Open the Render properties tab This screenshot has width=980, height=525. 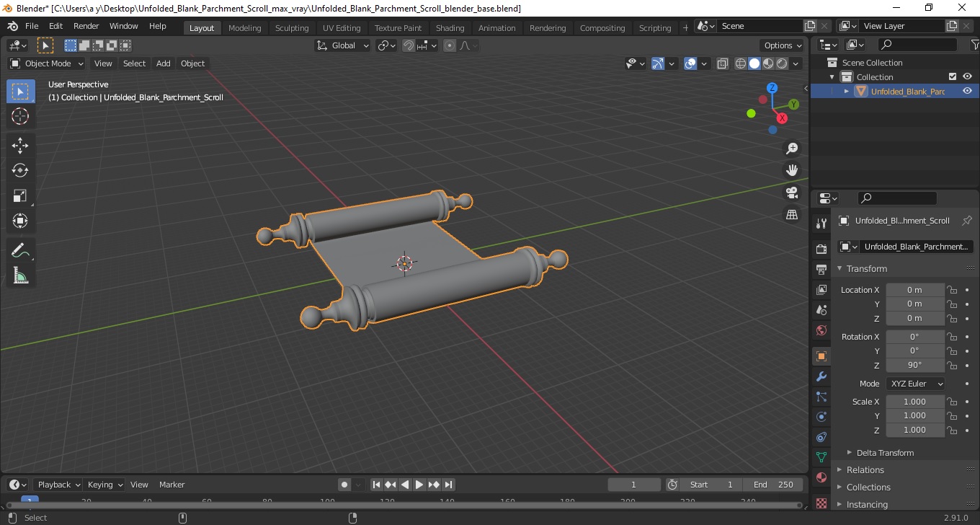point(821,250)
